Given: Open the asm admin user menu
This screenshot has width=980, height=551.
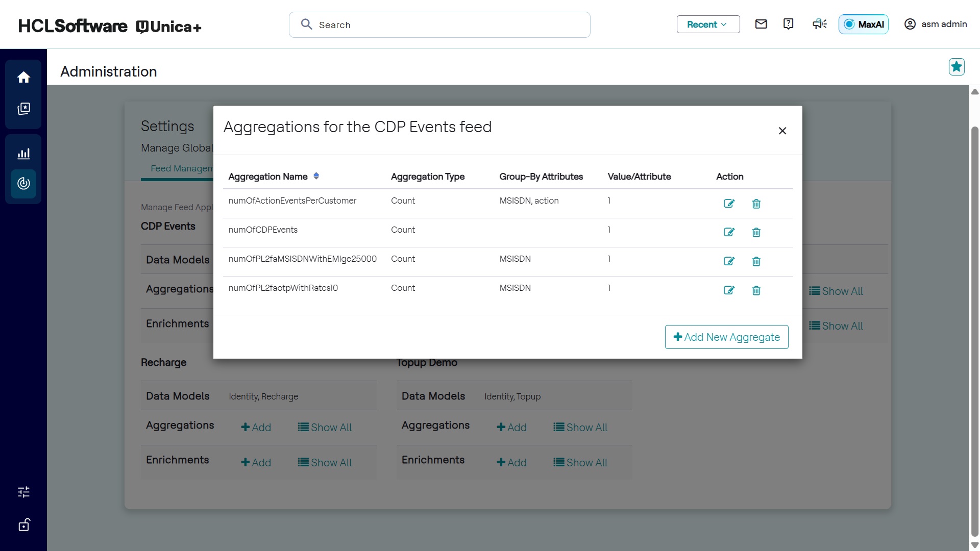Looking at the screenshot, I should coord(935,24).
